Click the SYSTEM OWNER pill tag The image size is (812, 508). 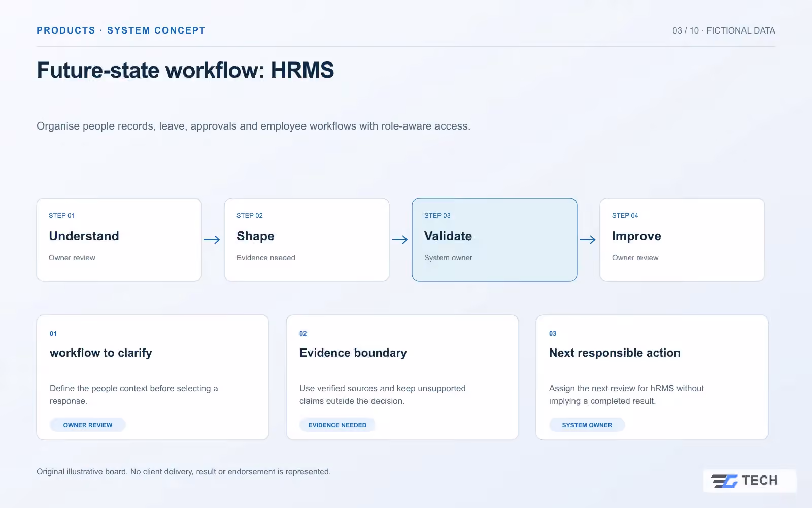[587, 425]
